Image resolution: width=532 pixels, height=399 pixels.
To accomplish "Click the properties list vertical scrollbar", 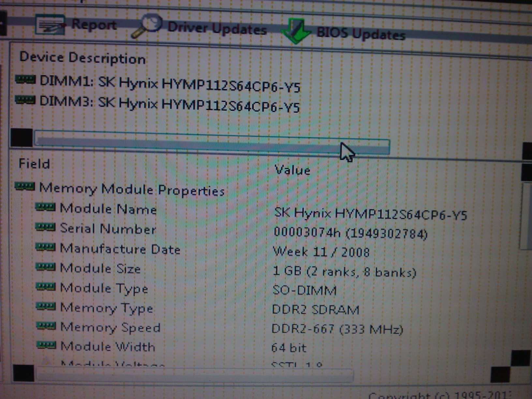I will click(525, 216).
